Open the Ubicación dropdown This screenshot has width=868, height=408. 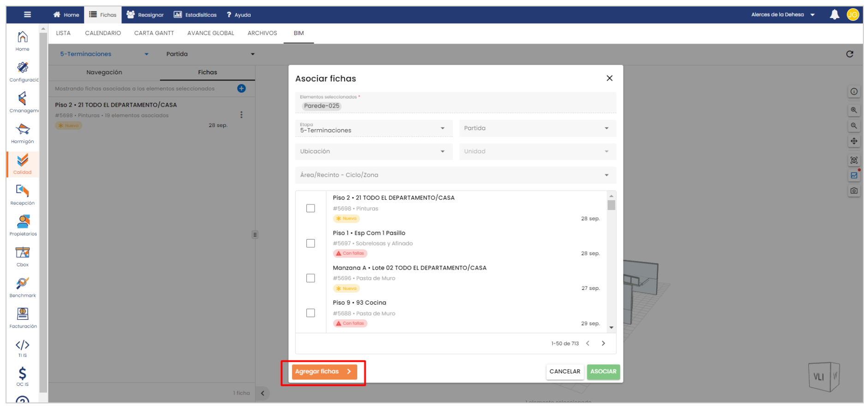pyautogui.click(x=373, y=151)
